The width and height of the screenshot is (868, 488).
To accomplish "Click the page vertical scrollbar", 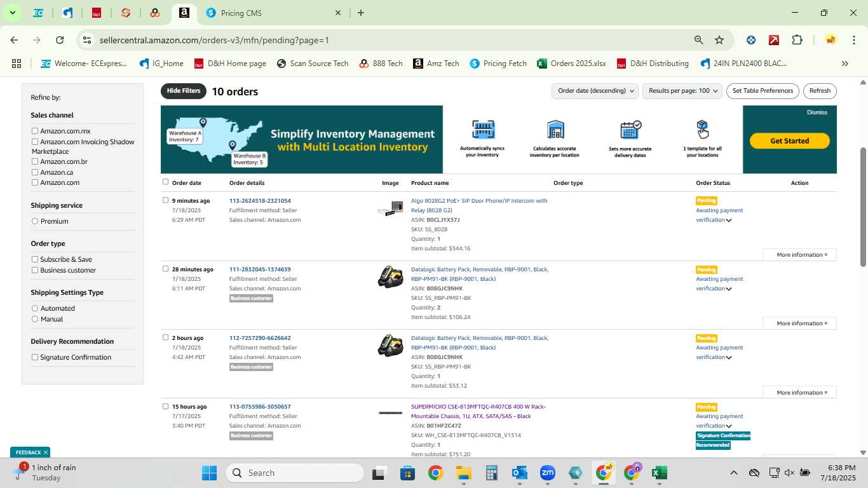I will coord(863,207).
